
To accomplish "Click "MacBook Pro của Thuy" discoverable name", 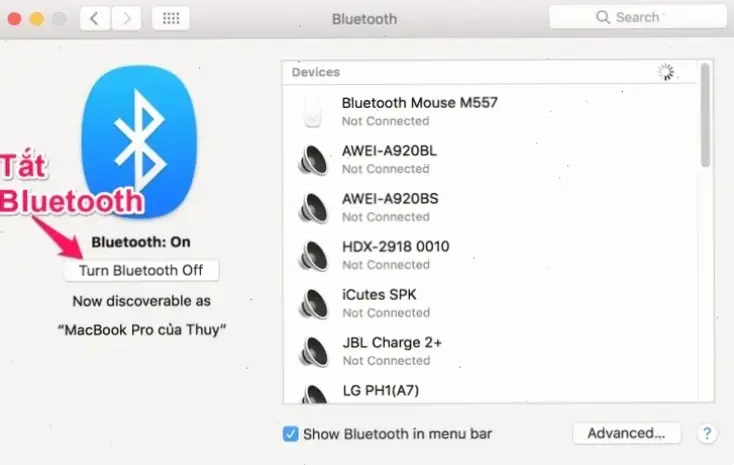I will coord(142,330).
